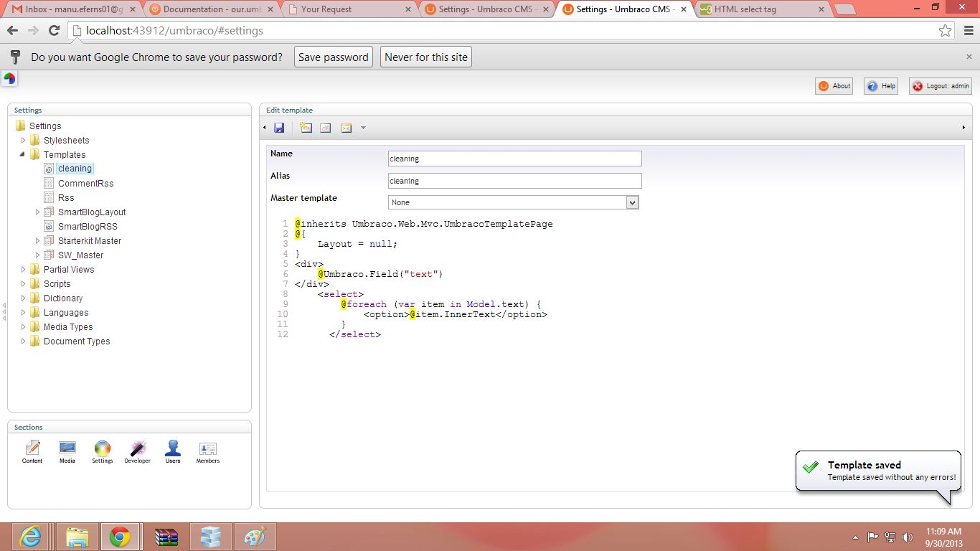Click the Template saved notification
Viewport: 980px width, 551px height.
click(x=878, y=471)
